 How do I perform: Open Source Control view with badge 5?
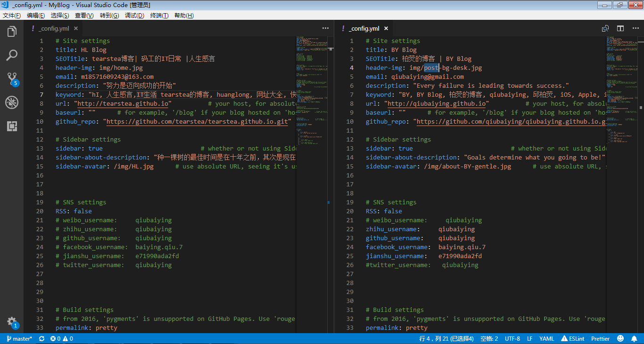pyautogui.click(x=12, y=79)
